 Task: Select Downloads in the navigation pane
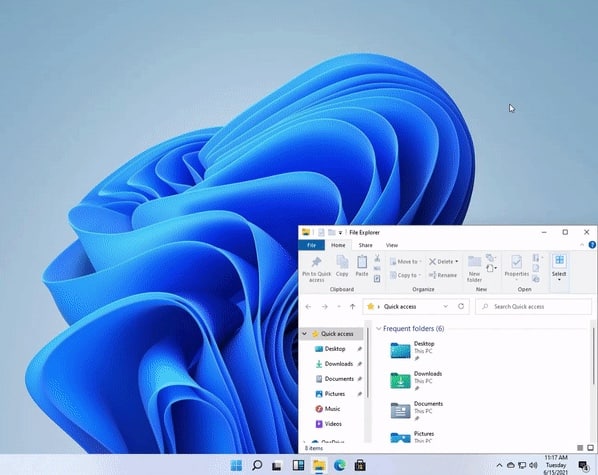[x=339, y=364]
